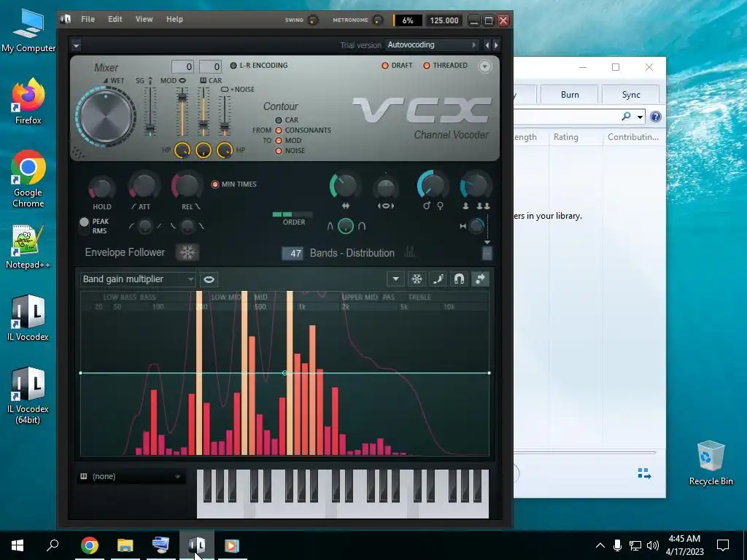Image resolution: width=747 pixels, height=560 pixels.
Task: Click the MOD high-pass yellow knob
Action: 182,150
